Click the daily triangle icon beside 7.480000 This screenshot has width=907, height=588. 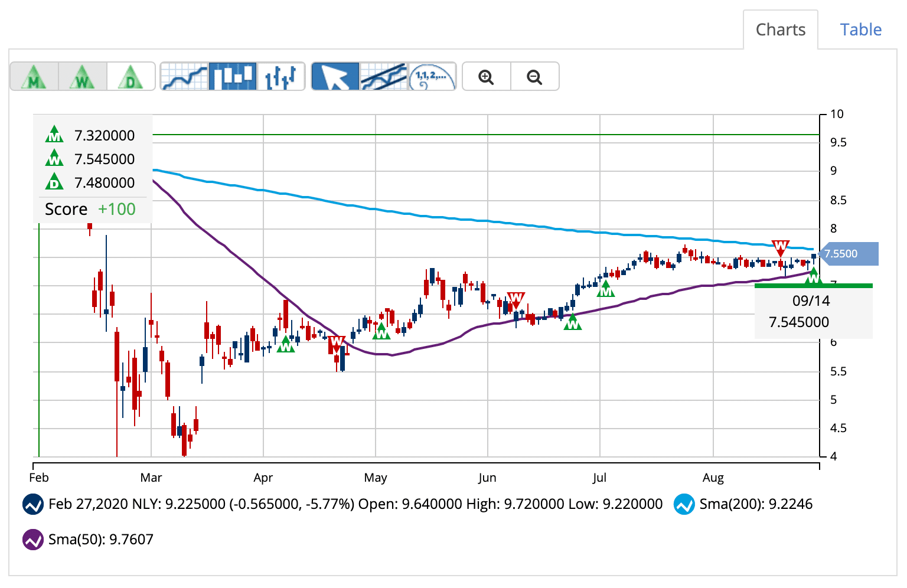[x=54, y=182]
